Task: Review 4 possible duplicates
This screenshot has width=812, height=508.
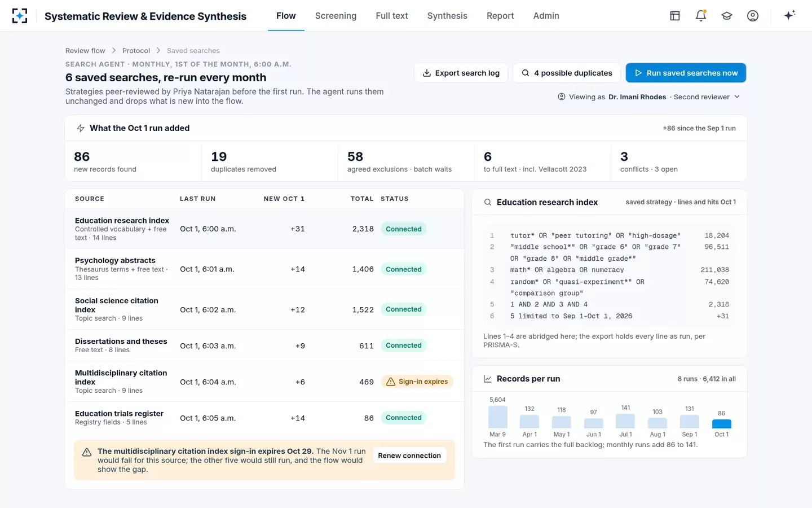Action: coord(567,73)
